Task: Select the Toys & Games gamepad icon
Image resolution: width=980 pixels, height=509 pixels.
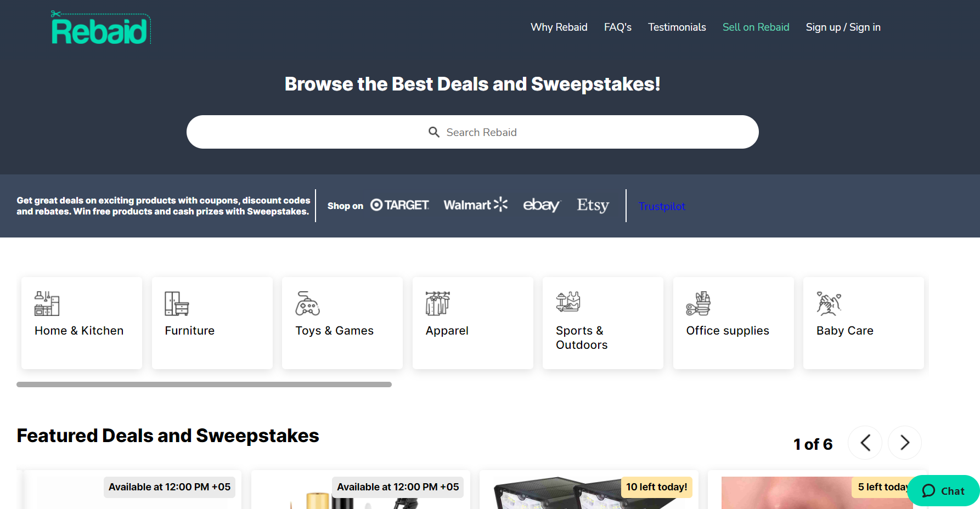Action: [307, 303]
